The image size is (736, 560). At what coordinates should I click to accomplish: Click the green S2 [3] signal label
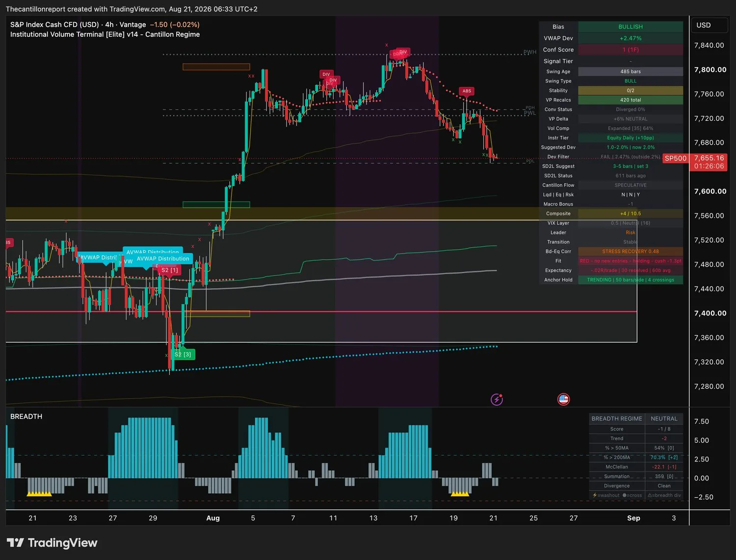[x=183, y=354]
